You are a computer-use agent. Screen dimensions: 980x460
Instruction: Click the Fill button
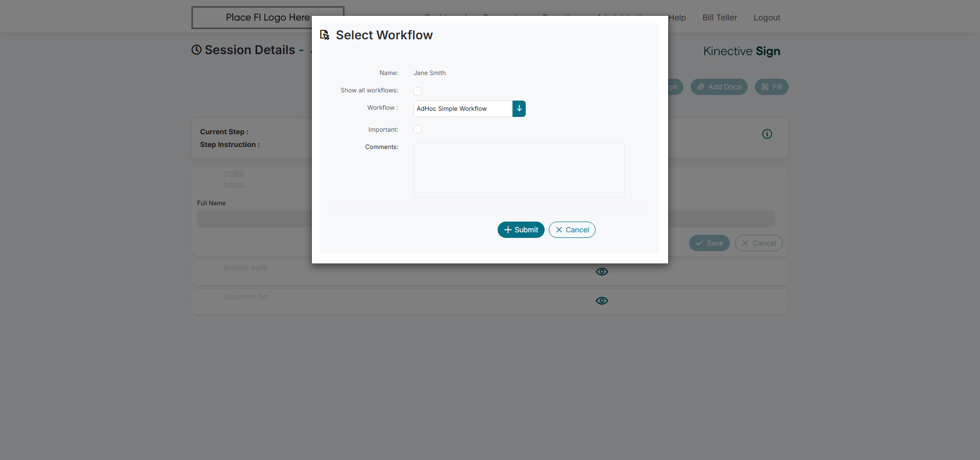click(772, 87)
